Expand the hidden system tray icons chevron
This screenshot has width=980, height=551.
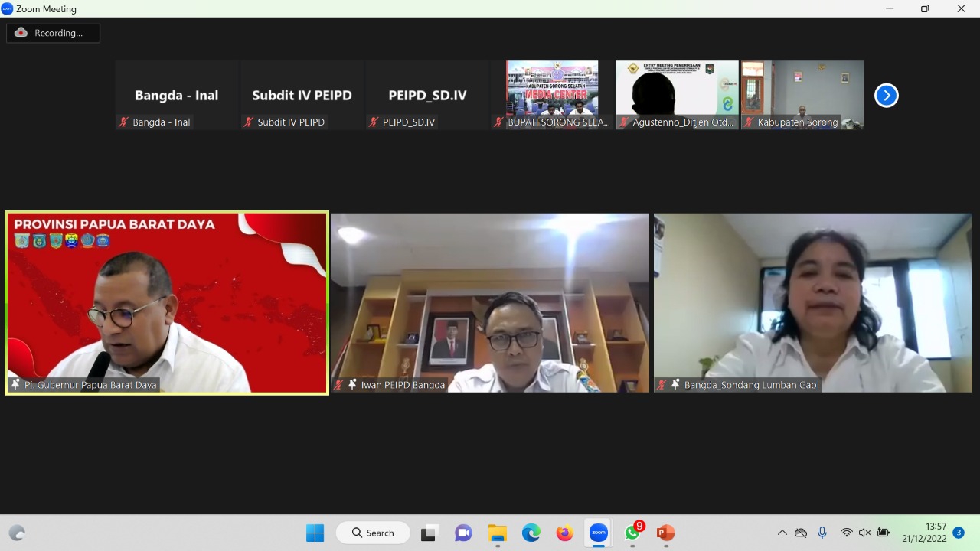pos(782,533)
